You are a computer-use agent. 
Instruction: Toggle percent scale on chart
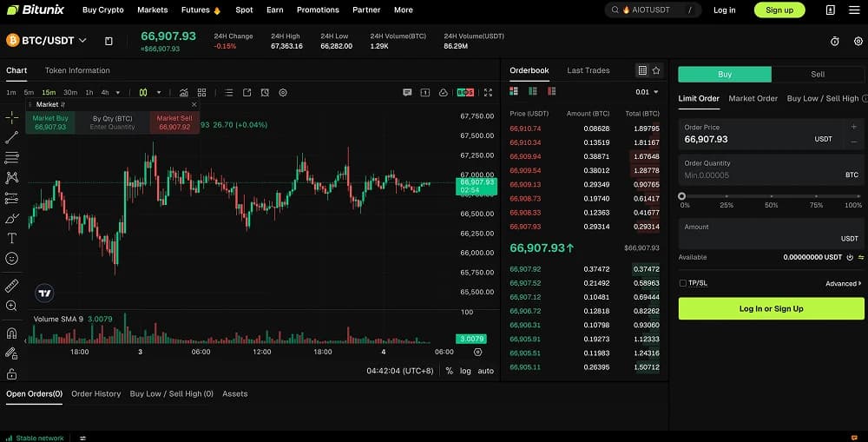449,371
